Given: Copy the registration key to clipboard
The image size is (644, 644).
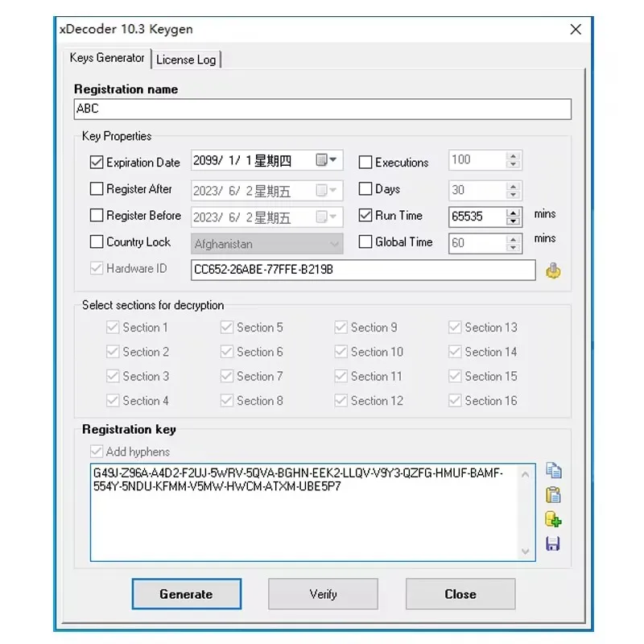Looking at the screenshot, I should tap(554, 471).
